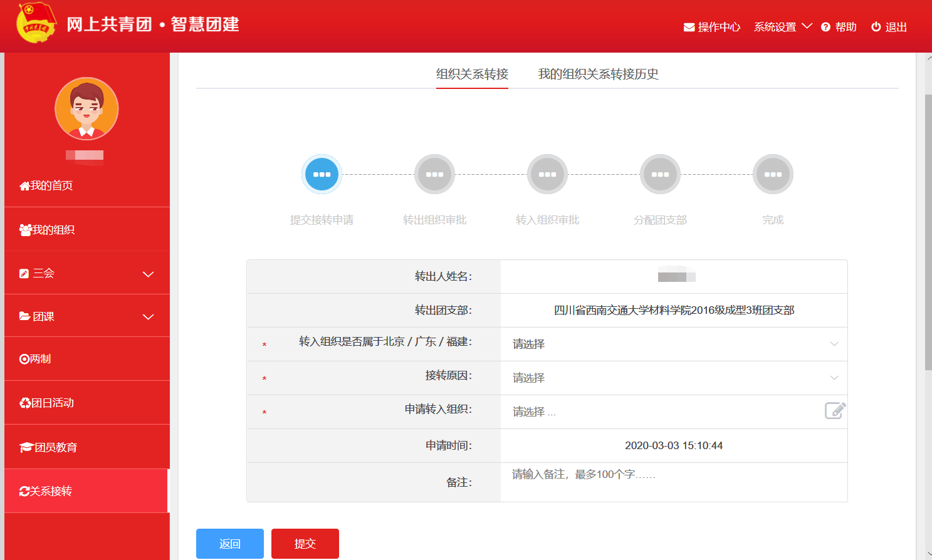Click the blue 返回 button
The height and width of the screenshot is (560, 932).
tap(230, 544)
